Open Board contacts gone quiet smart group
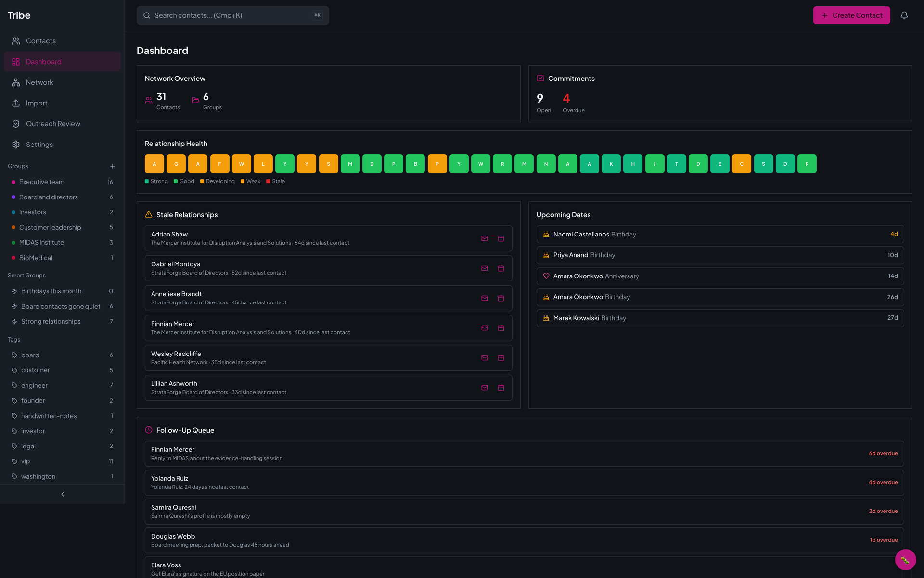The height and width of the screenshot is (578, 924). (62, 306)
